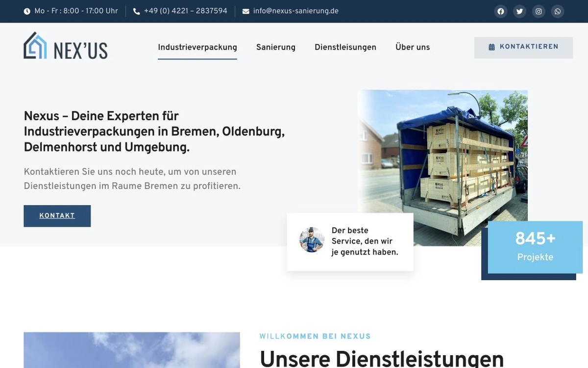Screen dimensions: 588x368
Task: Click the worker avatar in testimonial card
Action: (312, 240)
